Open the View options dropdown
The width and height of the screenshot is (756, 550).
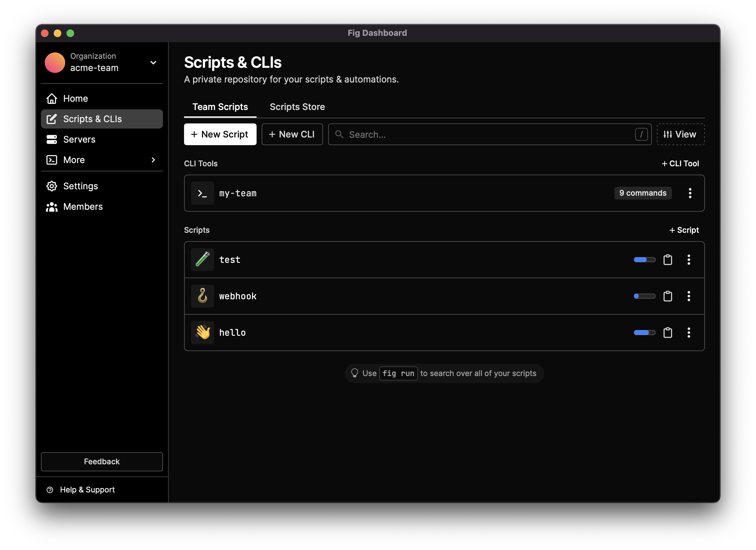(680, 134)
